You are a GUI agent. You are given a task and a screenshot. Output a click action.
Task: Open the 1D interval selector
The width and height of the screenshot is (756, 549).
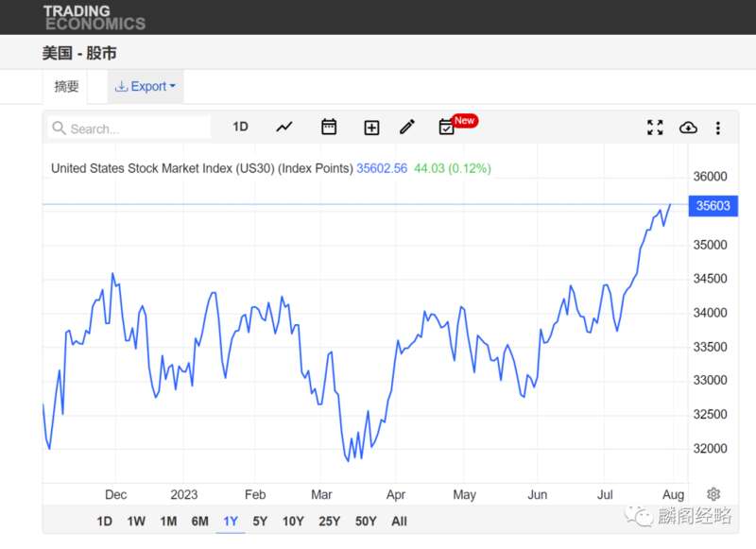pos(240,127)
